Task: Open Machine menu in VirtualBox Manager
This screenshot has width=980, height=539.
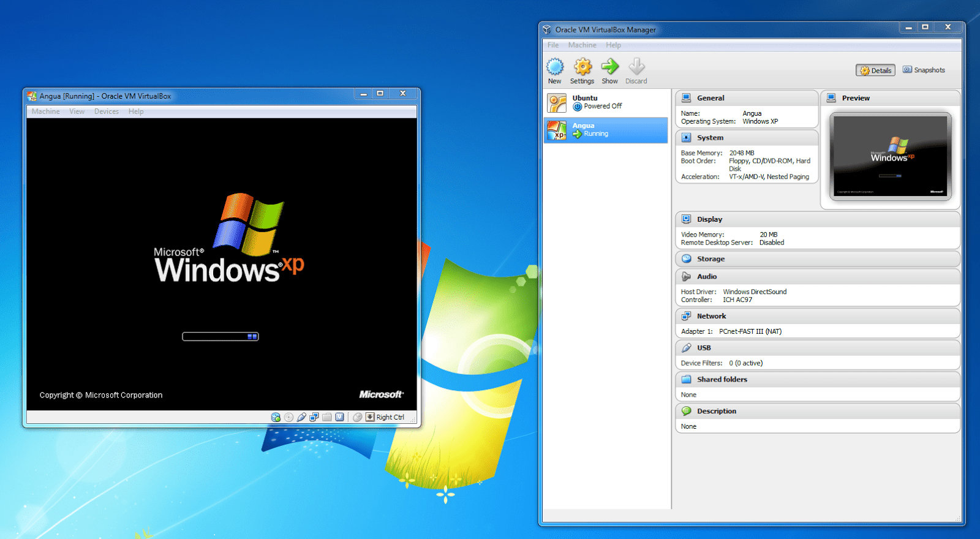Action: (x=582, y=45)
